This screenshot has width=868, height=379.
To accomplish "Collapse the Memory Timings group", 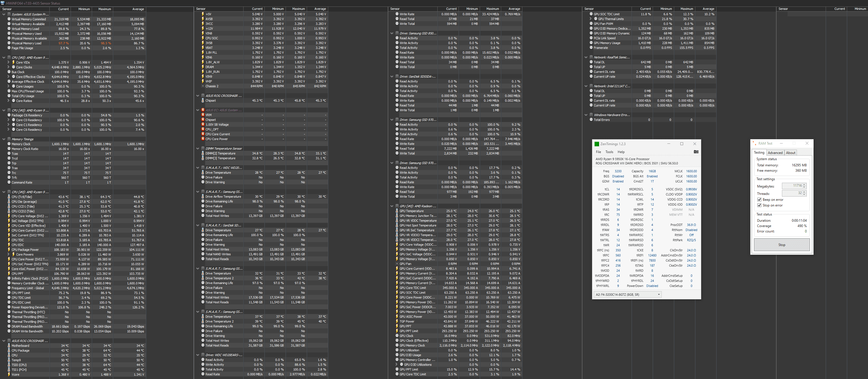I will tap(4, 139).
